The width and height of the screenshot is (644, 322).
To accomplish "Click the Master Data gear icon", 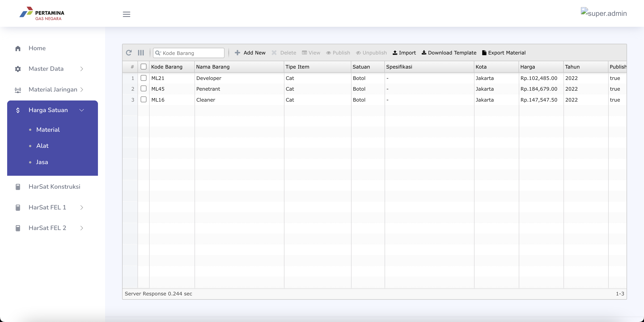I will coord(18,69).
